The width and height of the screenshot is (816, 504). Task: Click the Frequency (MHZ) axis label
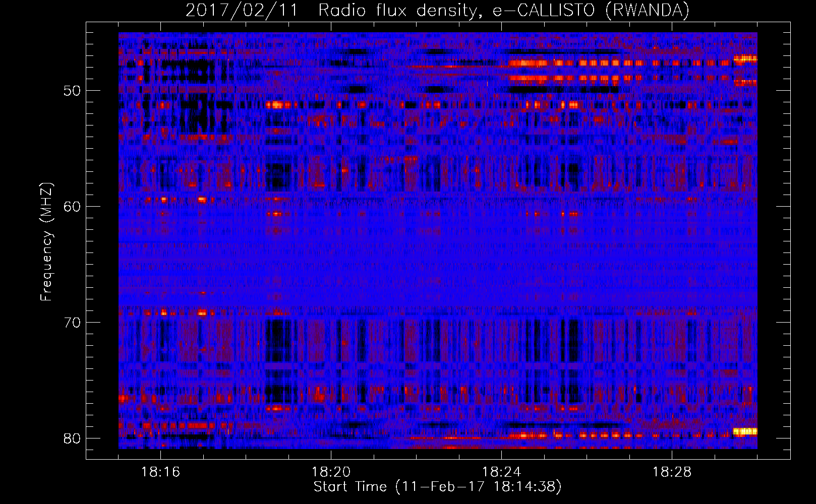pyautogui.click(x=46, y=242)
